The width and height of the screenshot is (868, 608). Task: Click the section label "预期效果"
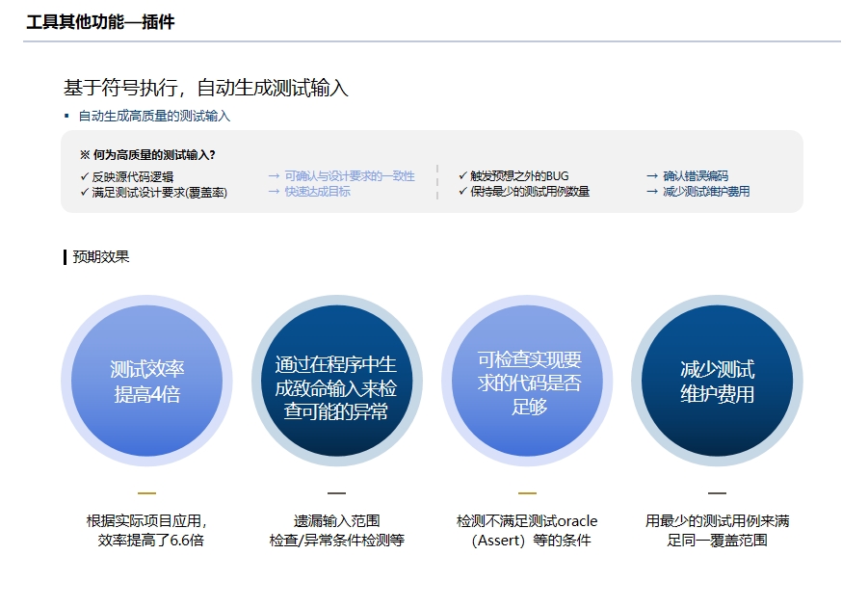[101, 257]
